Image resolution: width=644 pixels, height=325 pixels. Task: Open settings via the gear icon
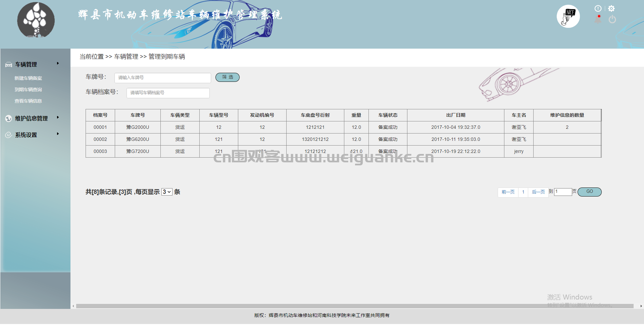pyautogui.click(x=611, y=8)
